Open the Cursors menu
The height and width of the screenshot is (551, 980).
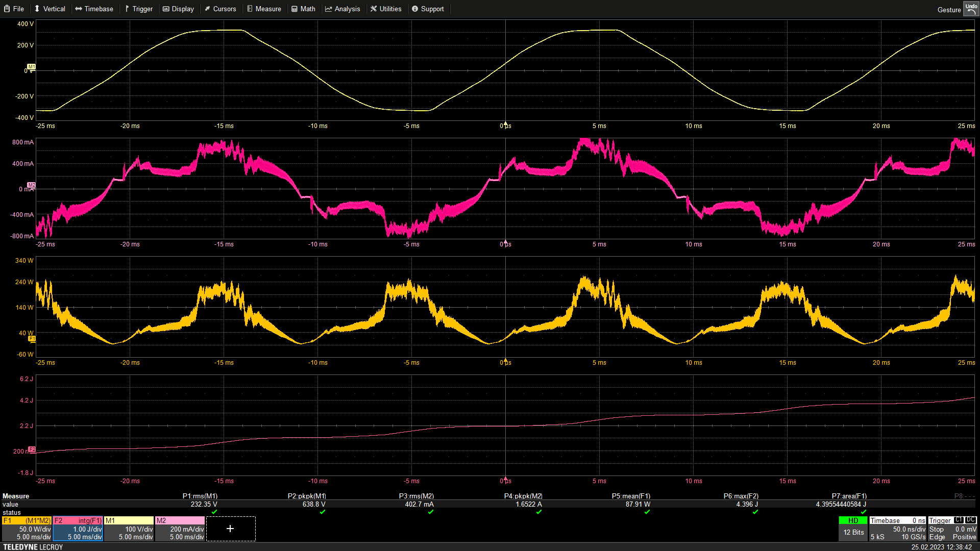220,9
